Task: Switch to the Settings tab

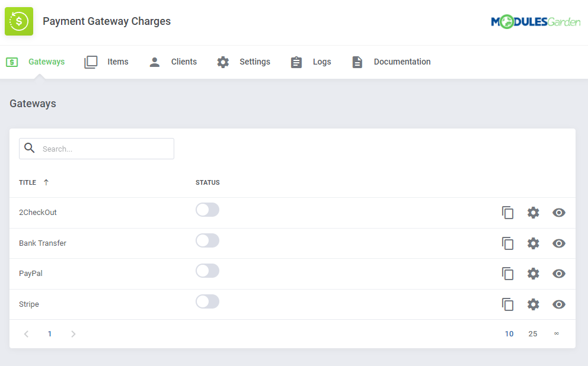Action: click(255, 62)
